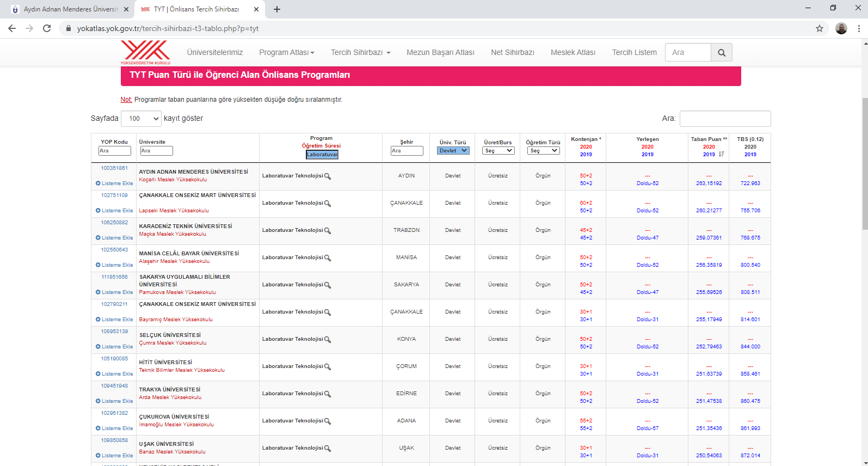Click the page vertical scrollbar
This screenshot has width=868, height=466.
coord(865,163)
